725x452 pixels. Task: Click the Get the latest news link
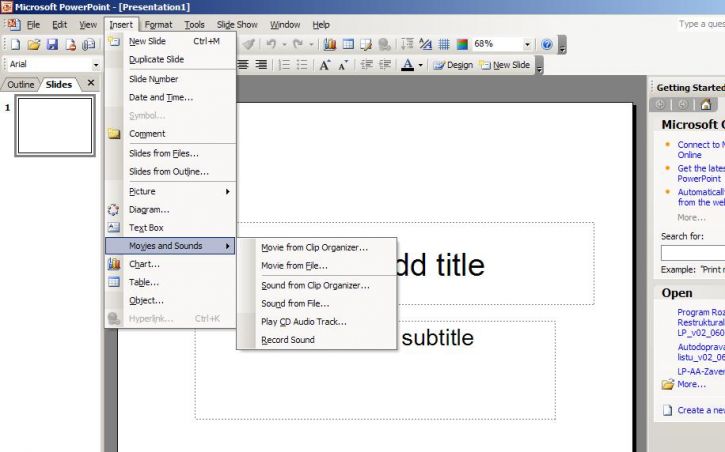[x=701, y=173]
